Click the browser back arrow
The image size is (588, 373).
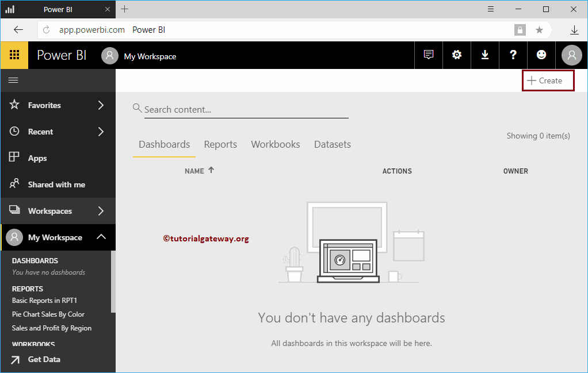pyautogui.click(x=18, y=30)
